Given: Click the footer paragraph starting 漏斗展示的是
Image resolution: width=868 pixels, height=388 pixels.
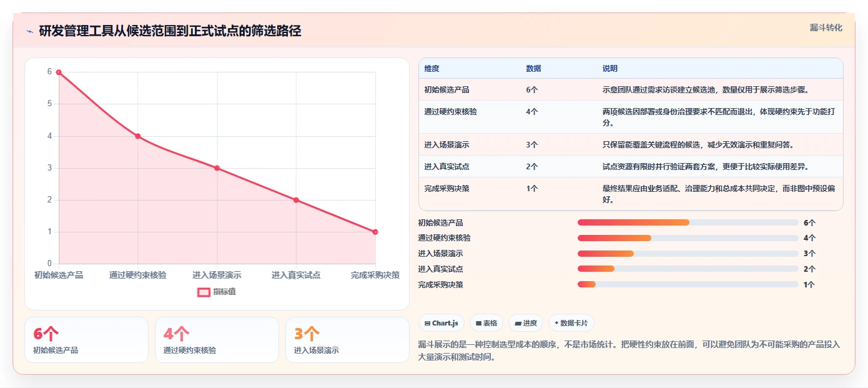Looking at the screenshot, I should [629, 351].
